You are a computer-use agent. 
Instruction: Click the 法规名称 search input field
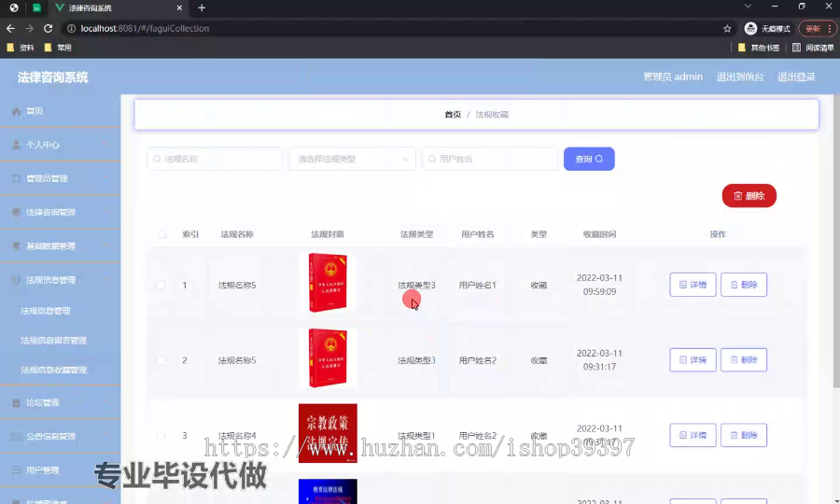click(215, 159)
